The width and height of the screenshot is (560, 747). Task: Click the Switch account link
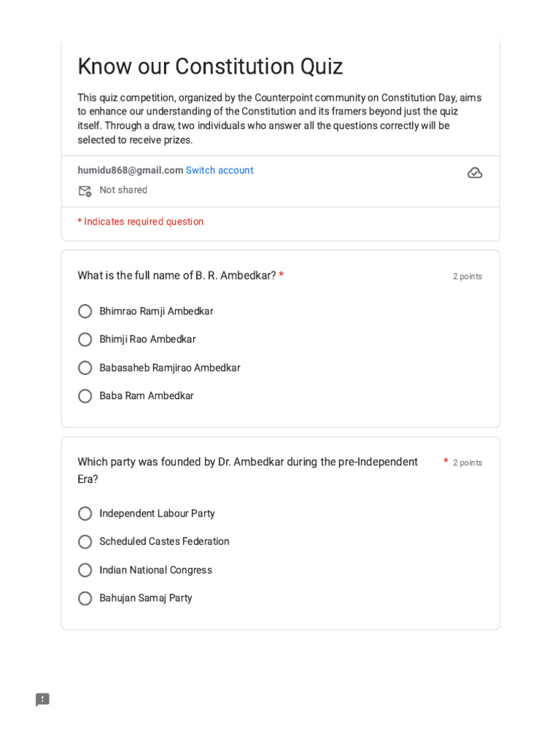219,171
